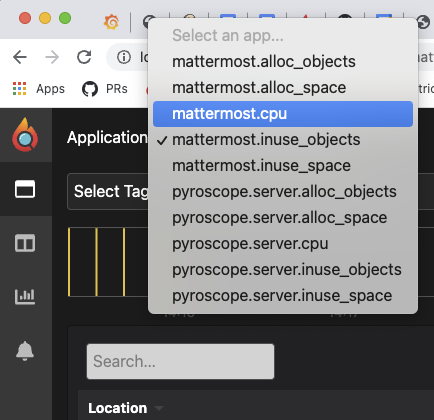Choose mattermost.alloc_space in the dropdown
Screen dimensions: 434x420
point(283,88)
